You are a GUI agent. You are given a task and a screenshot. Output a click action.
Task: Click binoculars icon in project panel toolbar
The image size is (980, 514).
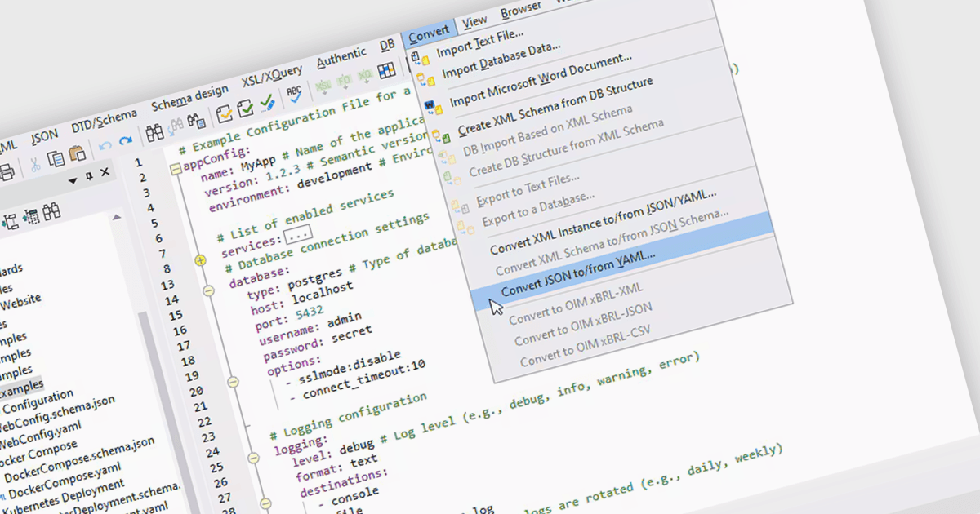51,212
